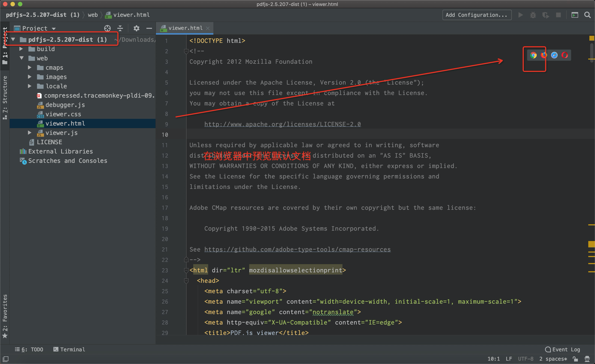Click the locate opened file icon
This screenshot has height=364, width=595.
tap(107, 28)
